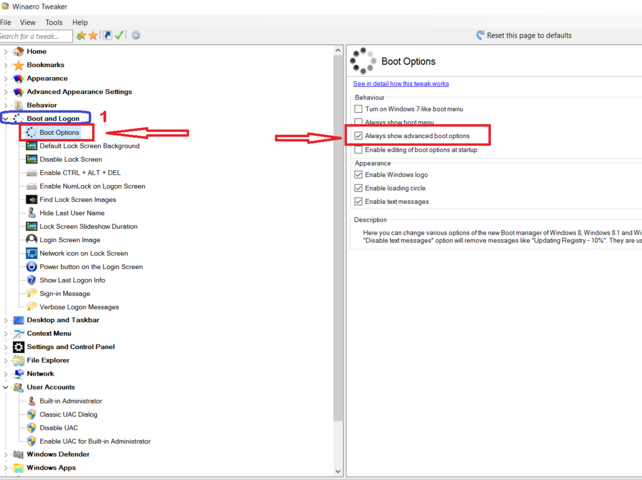This screenshot has height=480, width=642.
Task: Expand the File Explorer node
Action: (x=5, y=360)
